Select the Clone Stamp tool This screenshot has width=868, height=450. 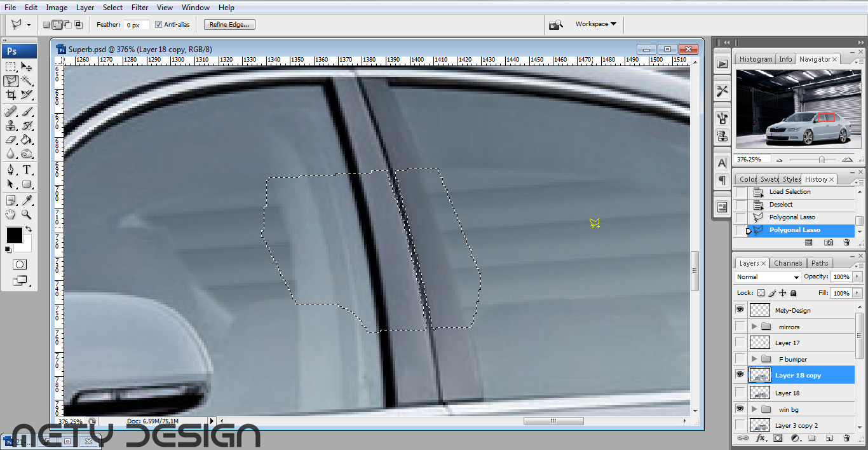pyautogui.click(x=11, y=126)
